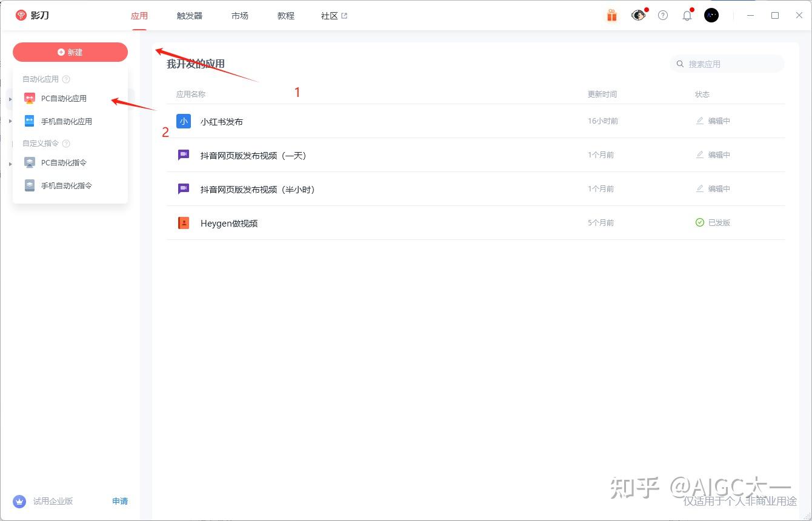The width and height of the screenshot is (812, 521).
Task: Open the help question mark icon
Action: pos(663,15)
